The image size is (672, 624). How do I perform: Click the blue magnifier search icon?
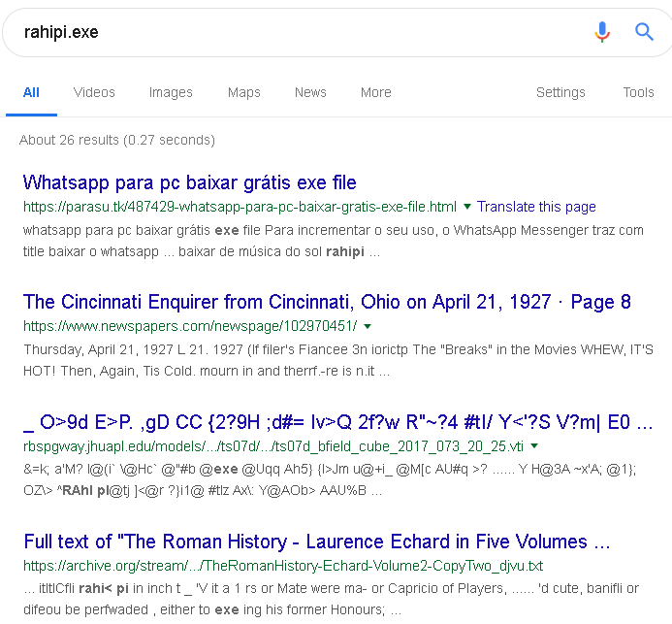tap(644, 32)
